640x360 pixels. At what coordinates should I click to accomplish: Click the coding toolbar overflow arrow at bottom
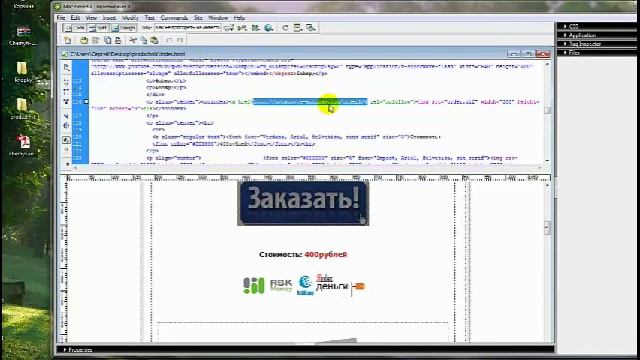click(x=67, y=164)
